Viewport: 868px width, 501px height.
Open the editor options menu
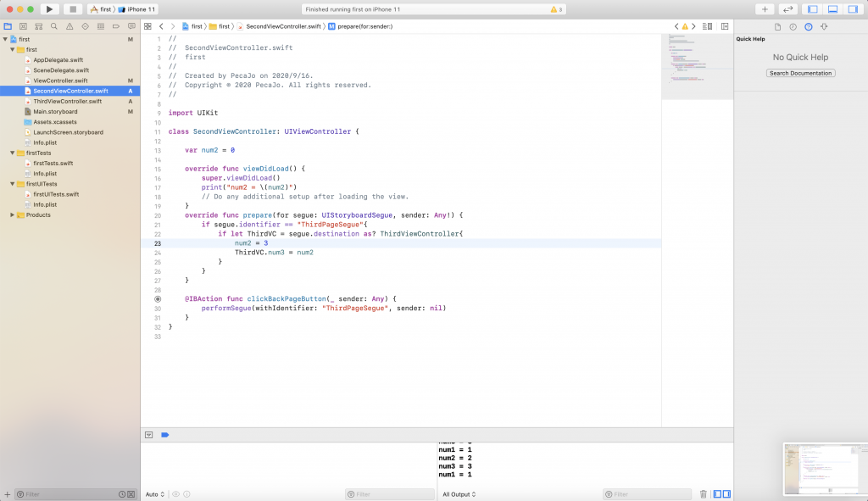(x=708, y=26)
